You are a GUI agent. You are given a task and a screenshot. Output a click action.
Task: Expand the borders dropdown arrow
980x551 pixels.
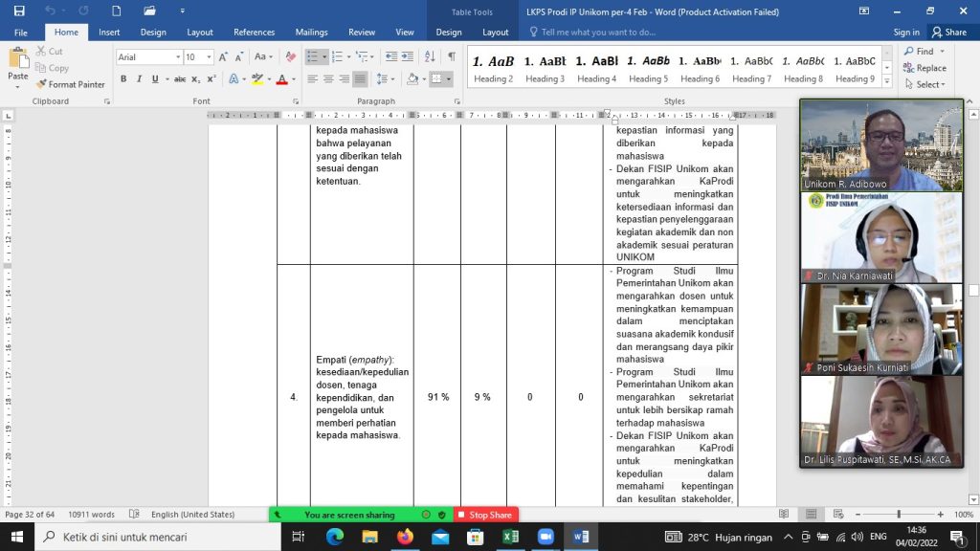click(449, 78)
